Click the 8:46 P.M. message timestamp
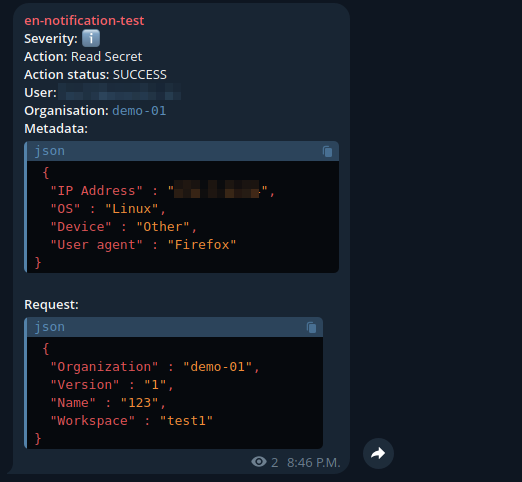This screenshot has width=522, height=482. [x=314, y=463]
